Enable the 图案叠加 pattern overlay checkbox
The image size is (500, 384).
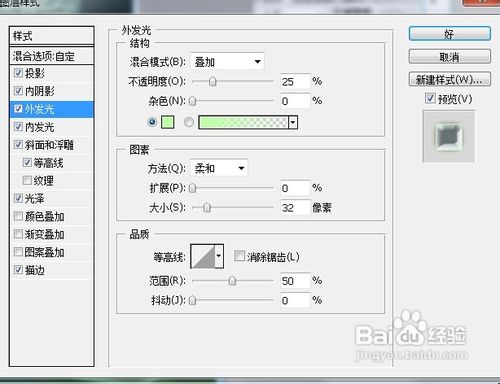tap(18, 252)
